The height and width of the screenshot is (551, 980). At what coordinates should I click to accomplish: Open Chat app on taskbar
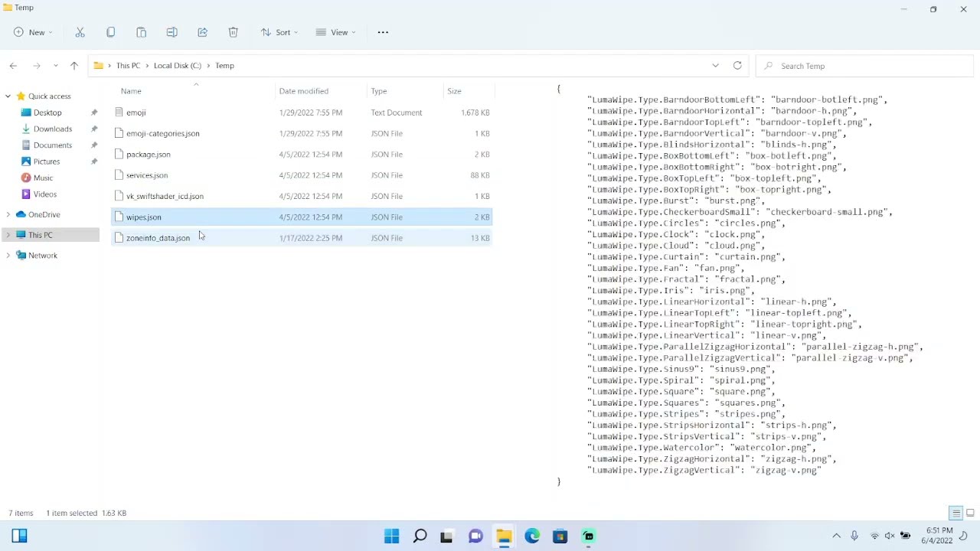[x=475, y=536]
